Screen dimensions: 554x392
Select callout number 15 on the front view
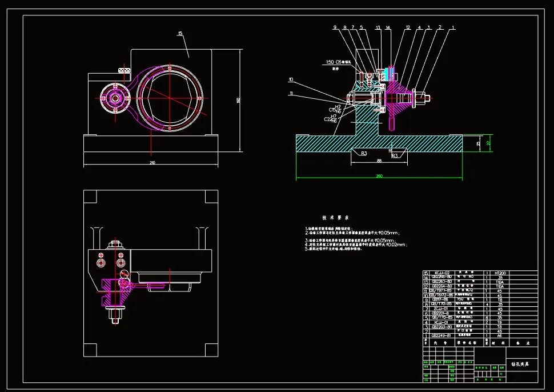click(180, 34)
